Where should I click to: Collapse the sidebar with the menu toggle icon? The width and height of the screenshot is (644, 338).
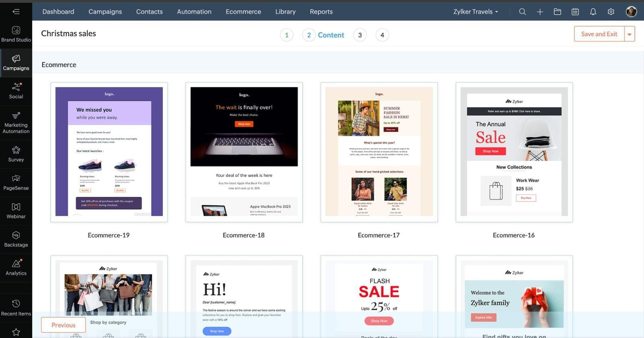click(x=16, y=12)
